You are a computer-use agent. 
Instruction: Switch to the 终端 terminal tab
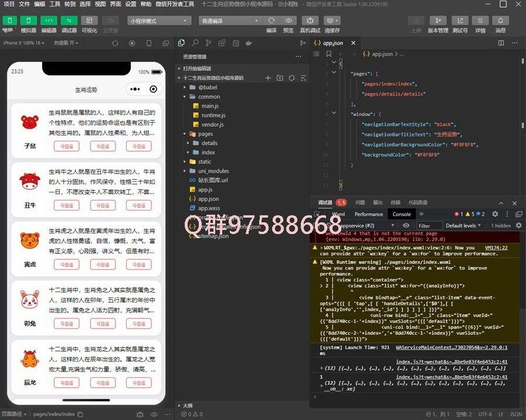395,202
